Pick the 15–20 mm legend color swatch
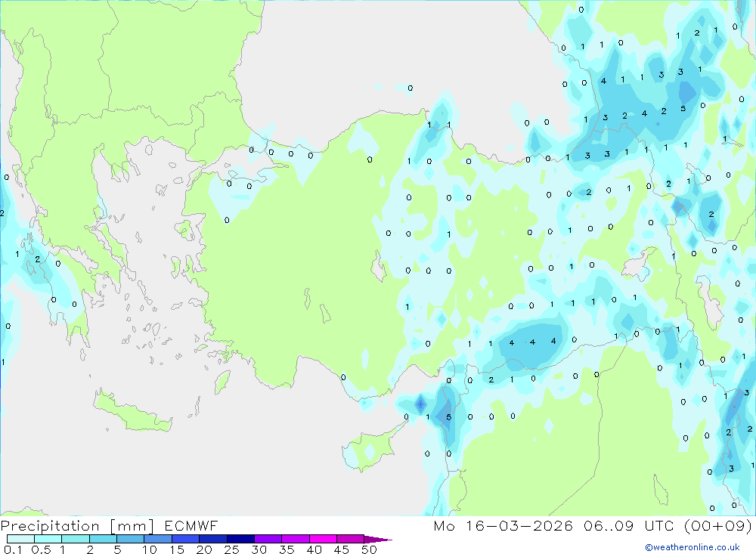This screenshot has width=756, height=554. [x=185, y=539]
